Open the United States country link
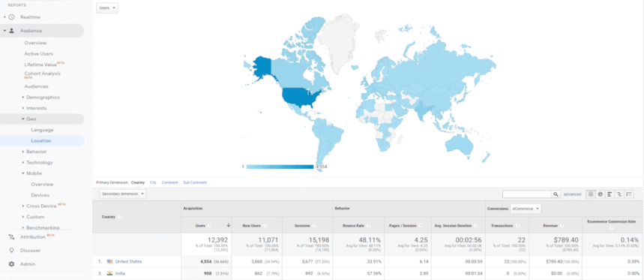 (x=128, y=261)
